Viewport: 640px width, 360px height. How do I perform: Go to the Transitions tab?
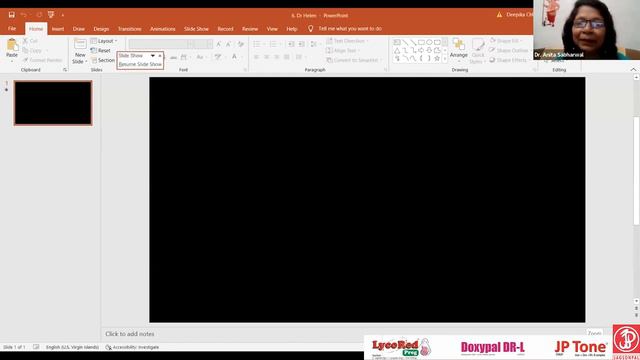[129, 29]
